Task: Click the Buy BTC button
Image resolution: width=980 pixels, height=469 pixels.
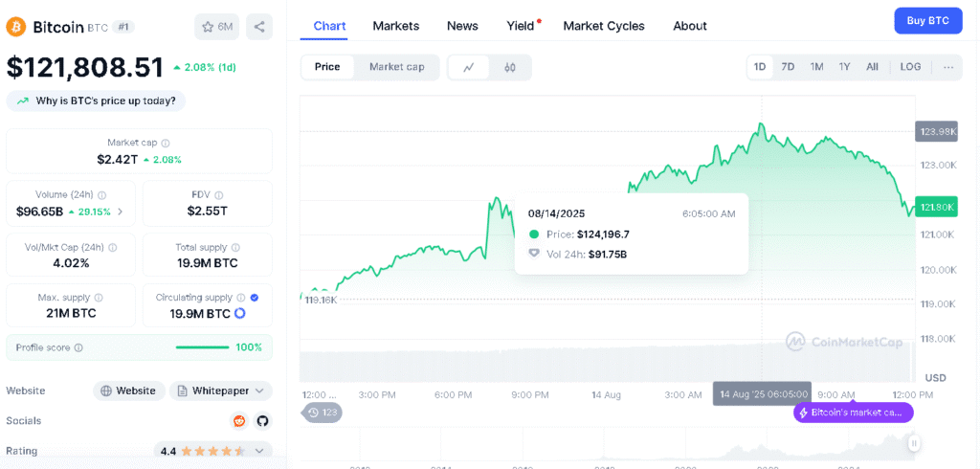Action: (928, 21)
